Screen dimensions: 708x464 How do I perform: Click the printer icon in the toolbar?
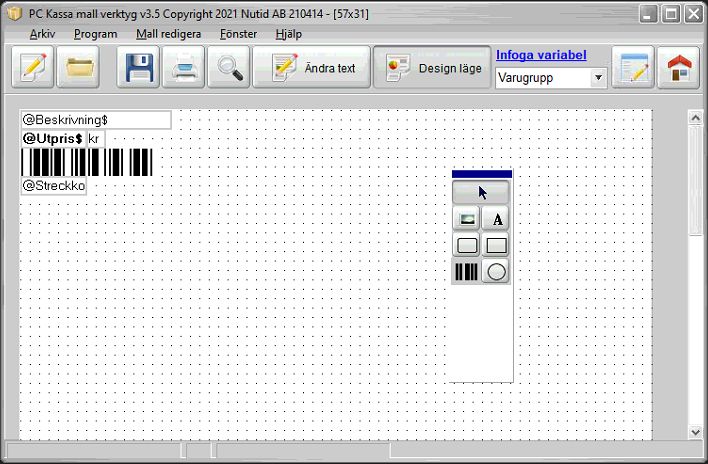click(186, 68)
